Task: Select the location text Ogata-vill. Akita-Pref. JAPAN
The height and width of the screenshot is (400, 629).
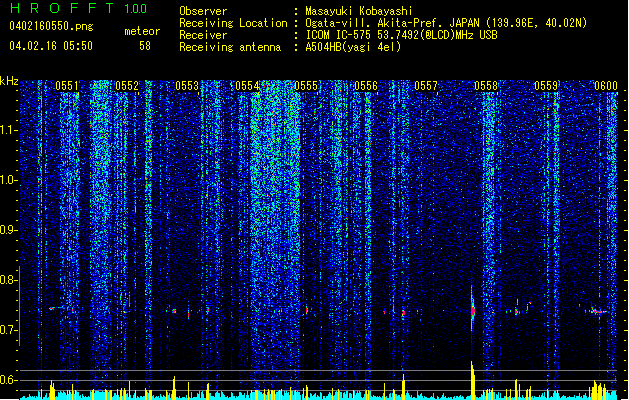Action: pyautogui.click(x=392, y=23)
